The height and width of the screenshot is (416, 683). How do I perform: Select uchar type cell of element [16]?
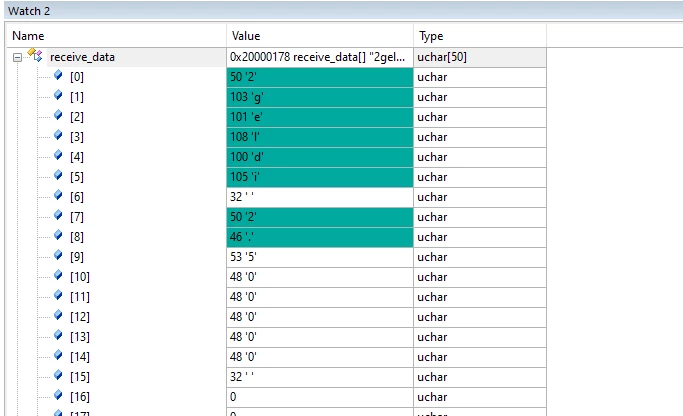(480, 397)
